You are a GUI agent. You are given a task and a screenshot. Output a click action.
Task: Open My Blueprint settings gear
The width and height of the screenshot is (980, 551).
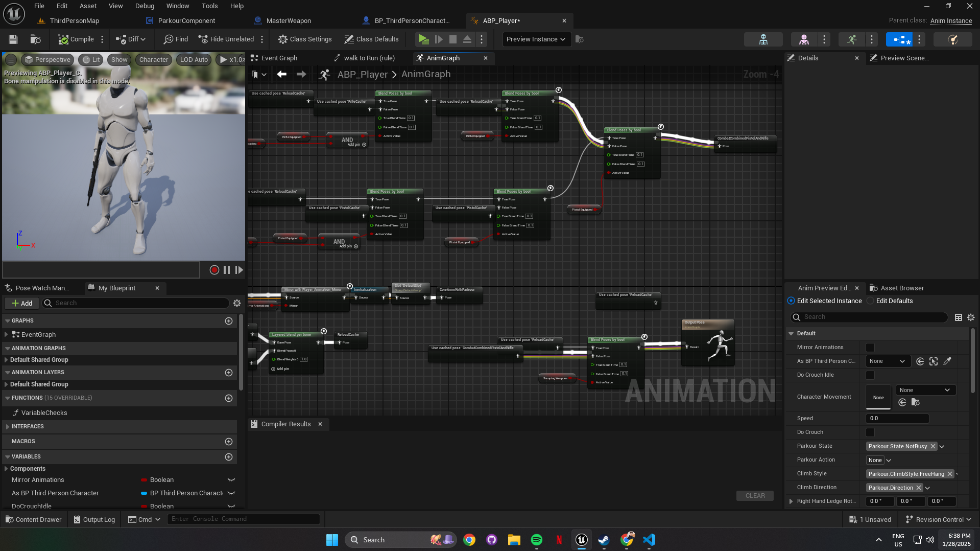[x=237, y=303]
